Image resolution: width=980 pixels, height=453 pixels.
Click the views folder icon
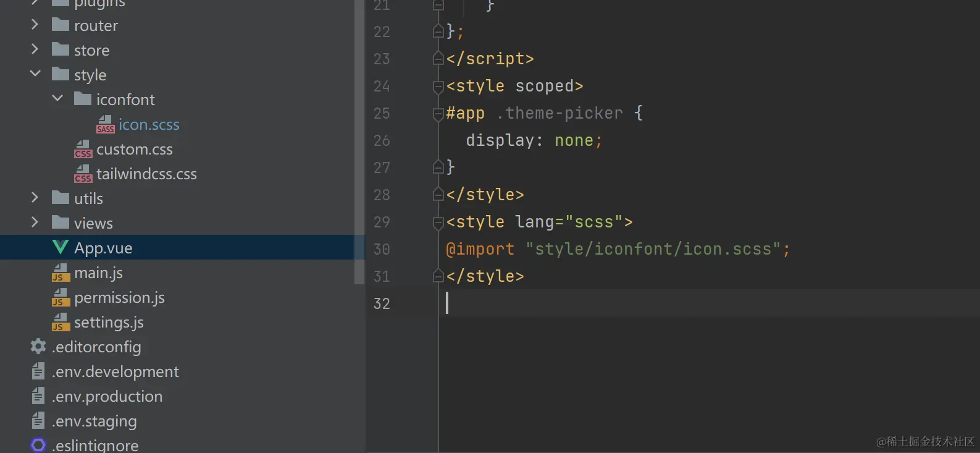tap(61, 222)
